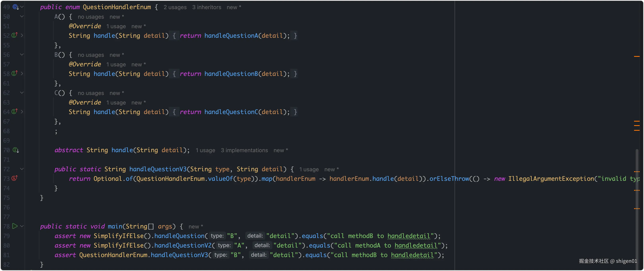Open the '3 inheritors' hint on enum declaration

(x=206, y=7)
